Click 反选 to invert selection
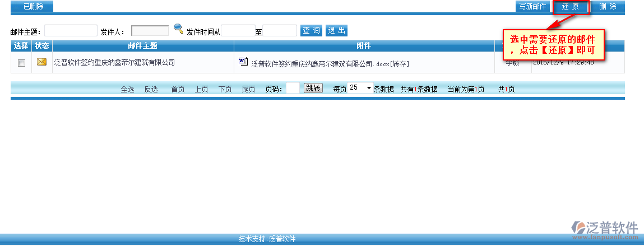The image size is (644, 246). [151, 89]
